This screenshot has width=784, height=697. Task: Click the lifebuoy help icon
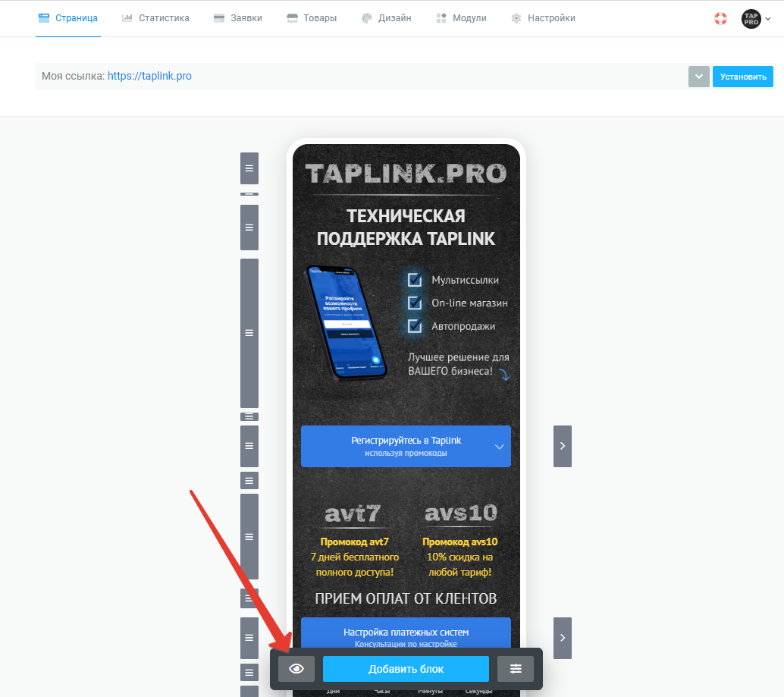(x=720, y=18)
